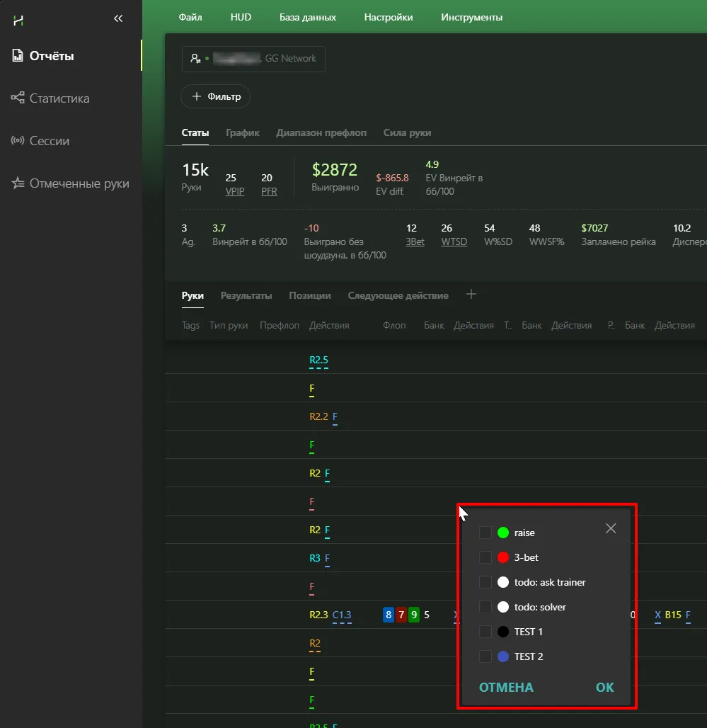Collapse the sidebar with double-chevron icon
707x728 pixels.
tap(118, 19)
